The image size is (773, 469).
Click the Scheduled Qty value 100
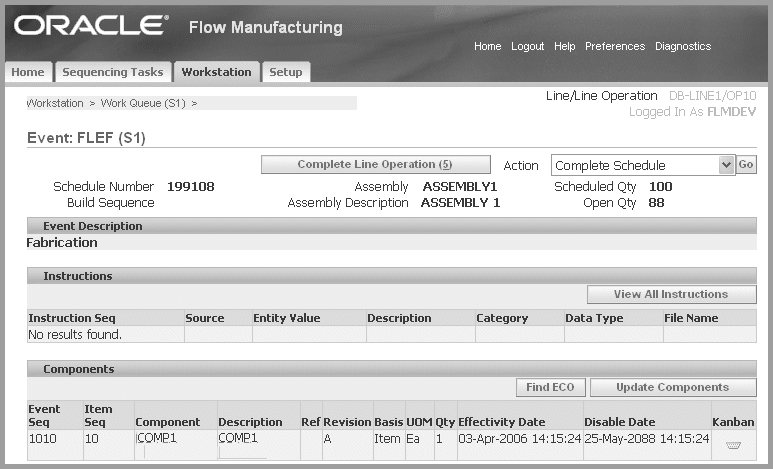pyautogui.click(x=661, y=187)
